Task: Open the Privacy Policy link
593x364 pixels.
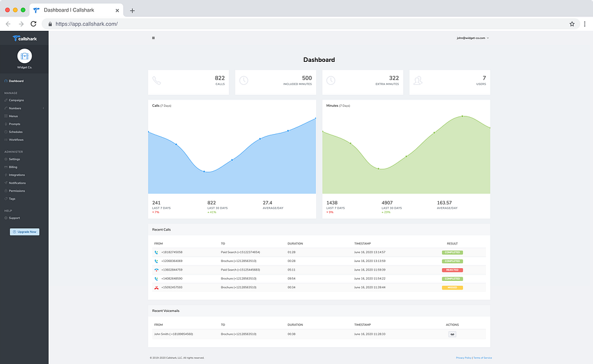Action: 464,357
